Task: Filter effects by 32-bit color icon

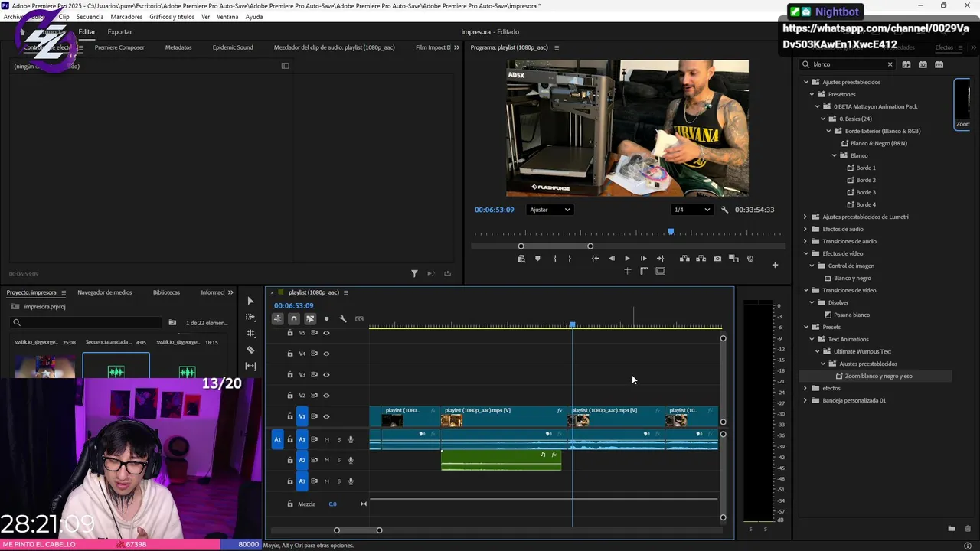Action: point(923,64)
